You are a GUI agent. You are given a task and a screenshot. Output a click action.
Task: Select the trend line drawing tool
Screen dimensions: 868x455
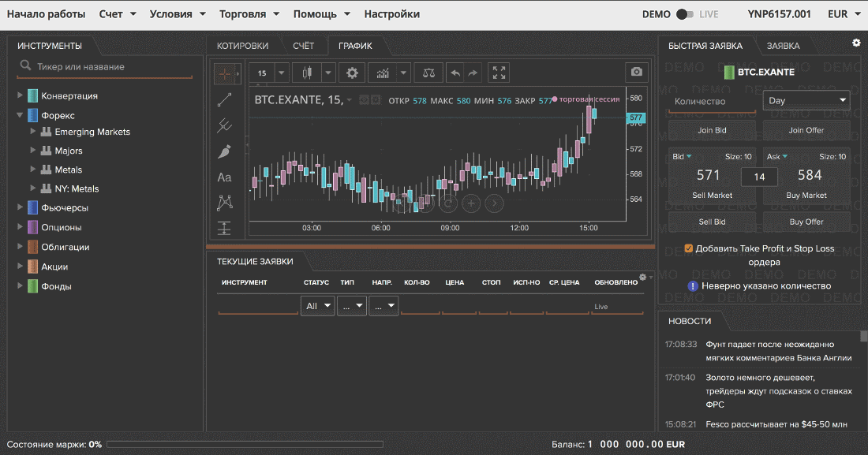point(224,100)
